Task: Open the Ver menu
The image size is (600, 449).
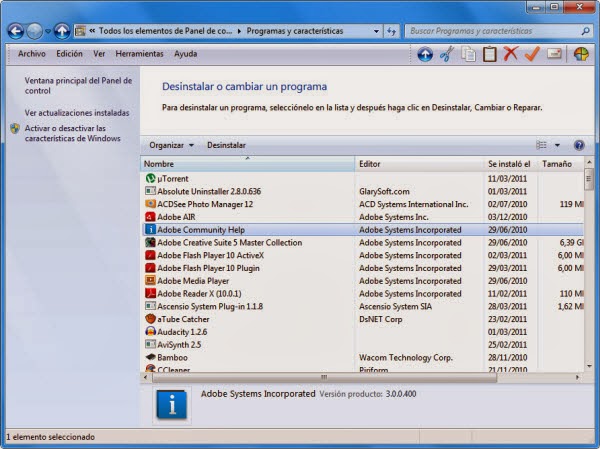Action: [x=99, y=54]
